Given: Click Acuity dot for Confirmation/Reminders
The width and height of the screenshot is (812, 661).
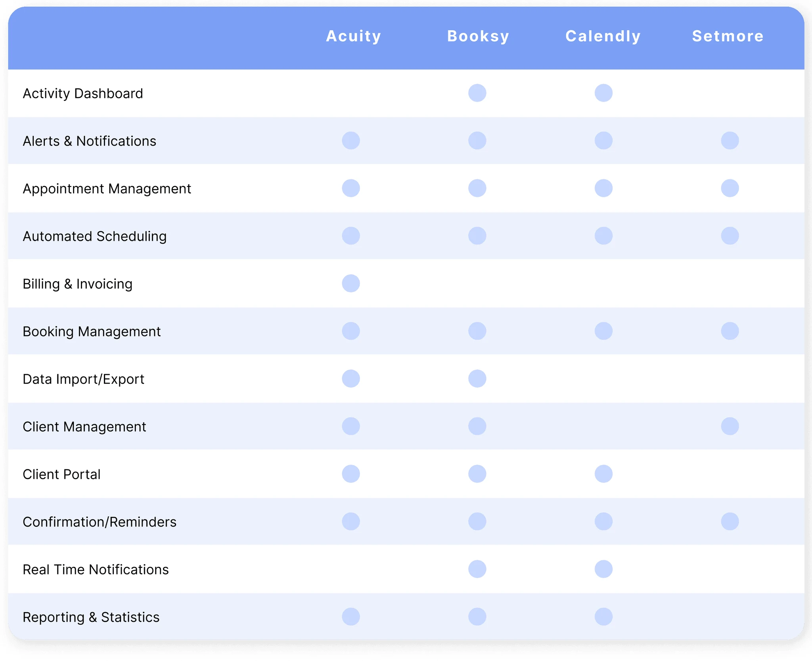Looking at the screenshot, I should tap(351, 521).
